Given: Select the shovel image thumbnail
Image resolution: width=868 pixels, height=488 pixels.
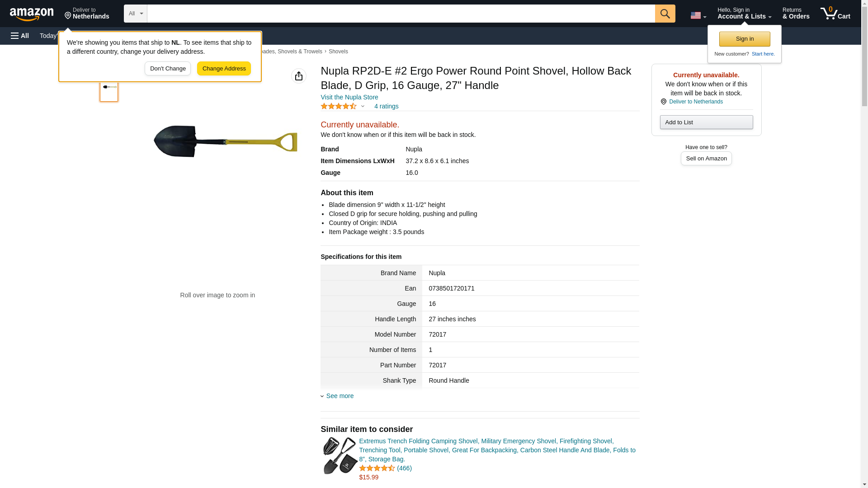Looking at the screenshot, I should pyautogui.click(x=109, y=88).
